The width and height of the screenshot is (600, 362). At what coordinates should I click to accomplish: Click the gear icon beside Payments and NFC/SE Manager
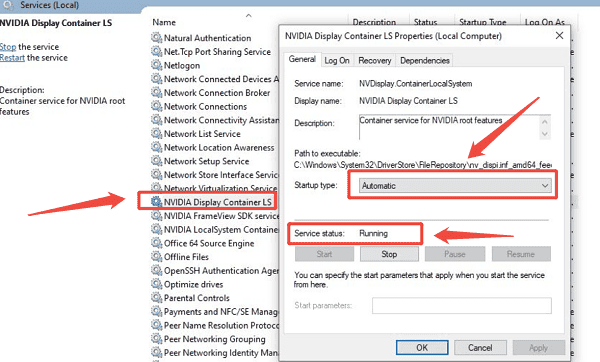156,311
